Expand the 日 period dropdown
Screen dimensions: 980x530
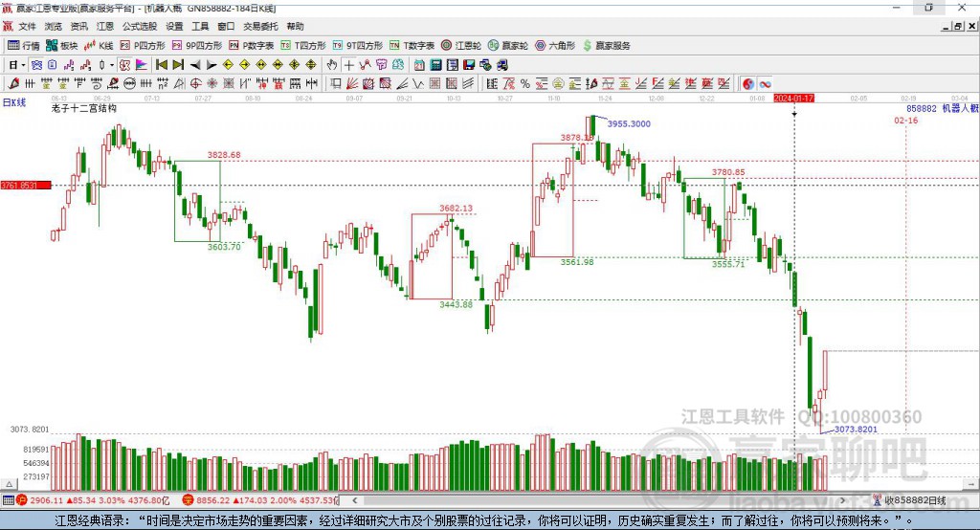23,65
